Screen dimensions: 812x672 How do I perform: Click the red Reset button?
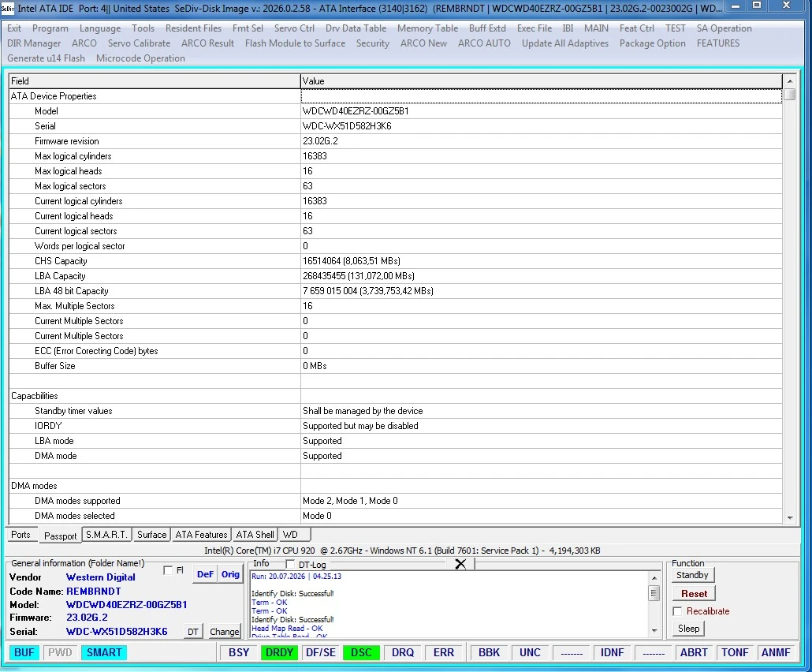tap(694, 594)
